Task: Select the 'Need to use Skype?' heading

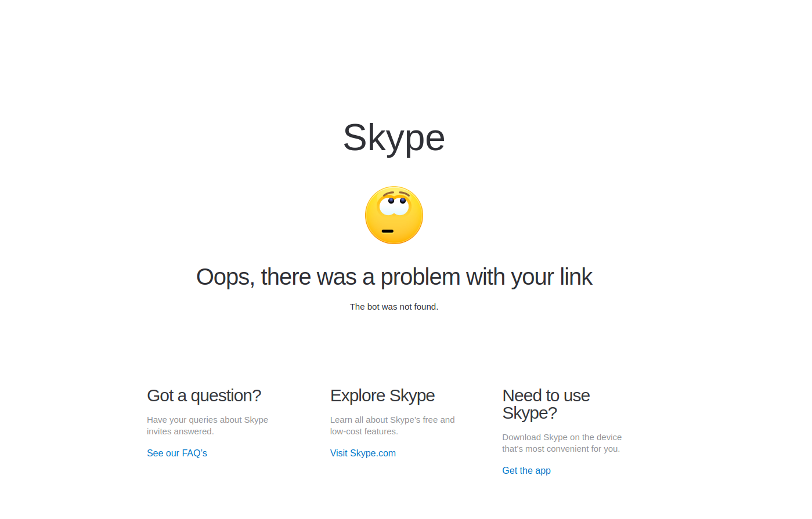Action: click(546, 404)
